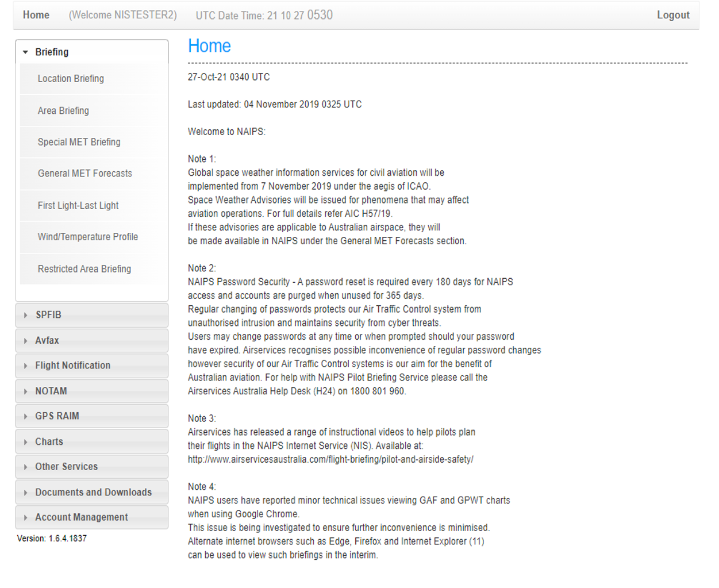Viewport: 719px width, 588px height.
Task: Select the Charts header label
Action: tap(49, 442)
